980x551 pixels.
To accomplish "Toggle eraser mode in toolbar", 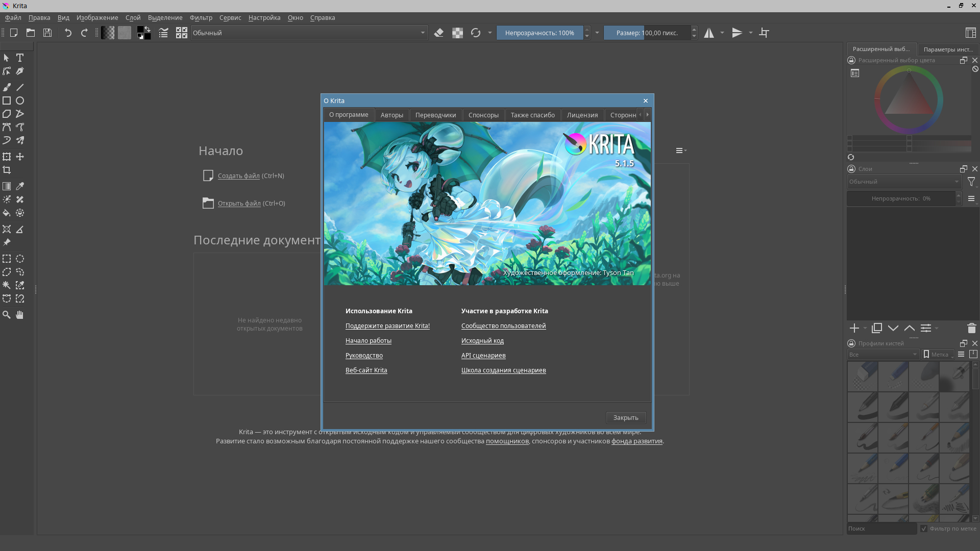I will pyautogui.click(x=439, y=33).
